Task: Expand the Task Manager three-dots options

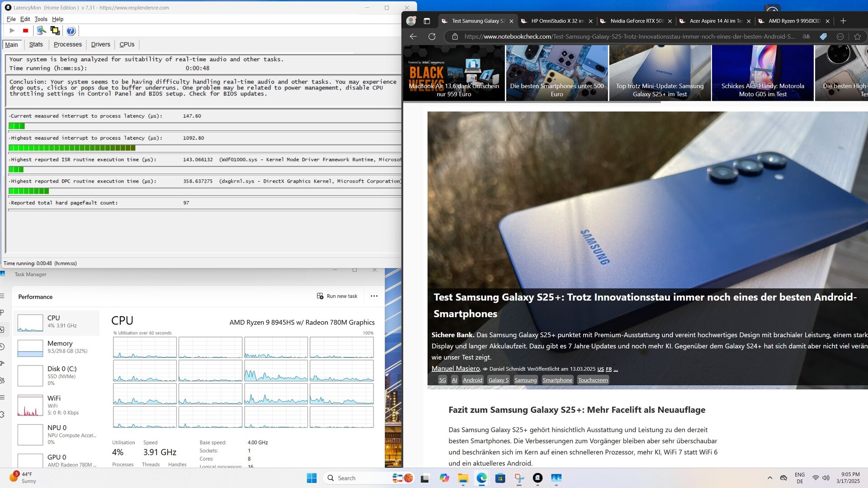Action: (x=374, y=296)
